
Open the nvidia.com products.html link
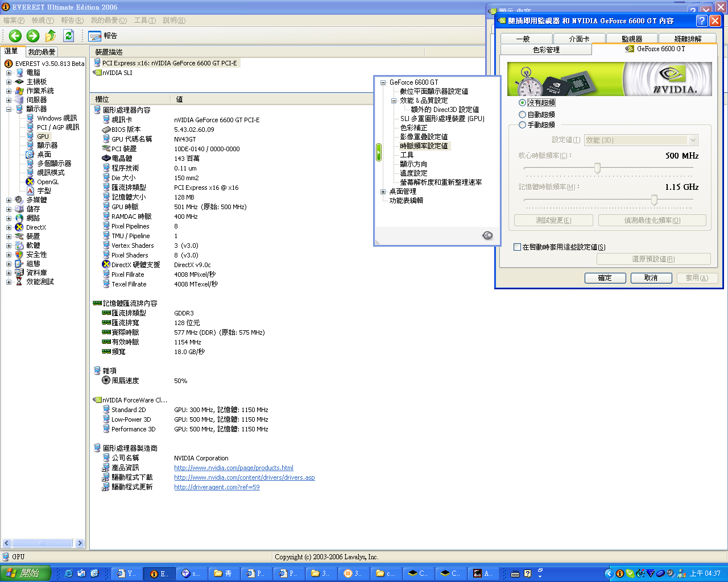(x=233, y=468)
